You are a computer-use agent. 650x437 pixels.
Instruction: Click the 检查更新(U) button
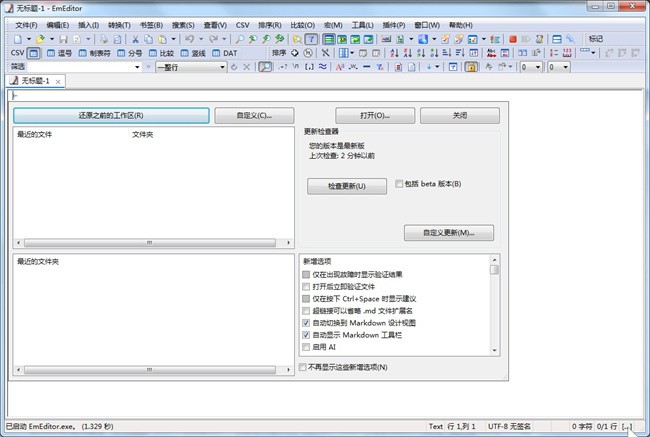(x=346, y=186)
